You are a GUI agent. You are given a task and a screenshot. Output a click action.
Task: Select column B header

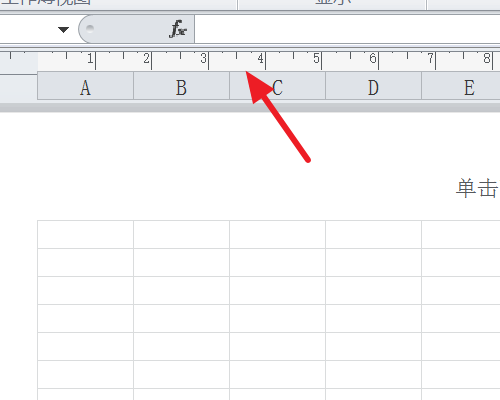tap(182, 88)
